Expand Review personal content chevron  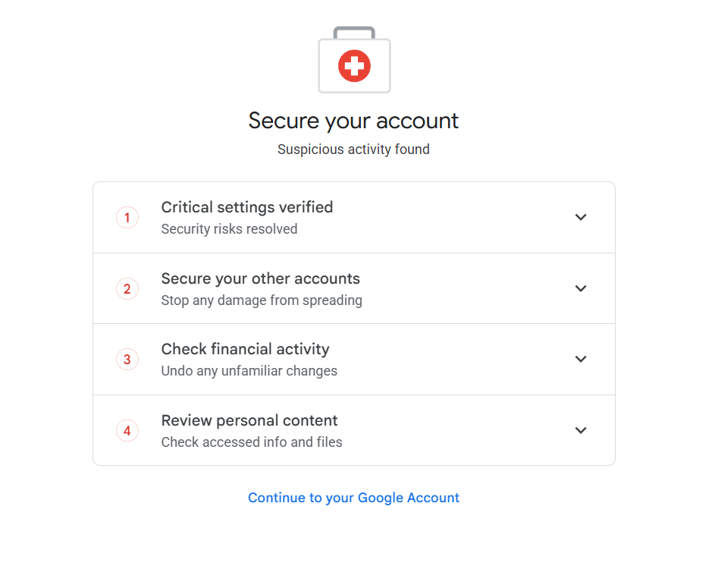pyautogui.click(x=581, y=430)
